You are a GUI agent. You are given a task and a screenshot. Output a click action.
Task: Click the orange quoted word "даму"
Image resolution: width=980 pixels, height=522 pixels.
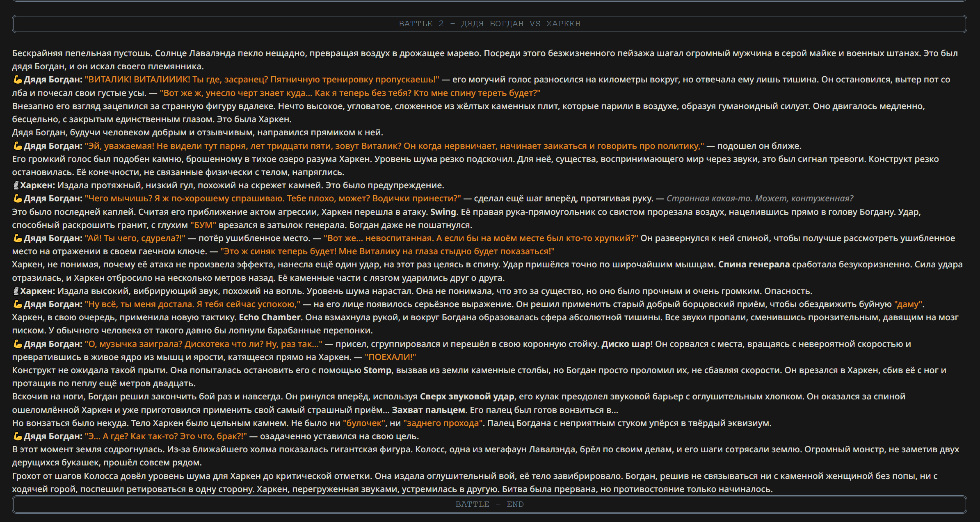[908, 304]
